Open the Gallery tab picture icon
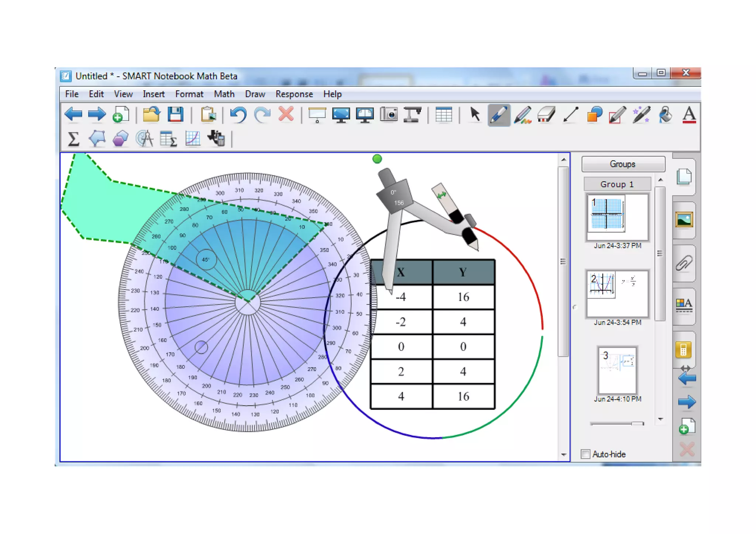756x534 pixels. click(x=684, y=220)
